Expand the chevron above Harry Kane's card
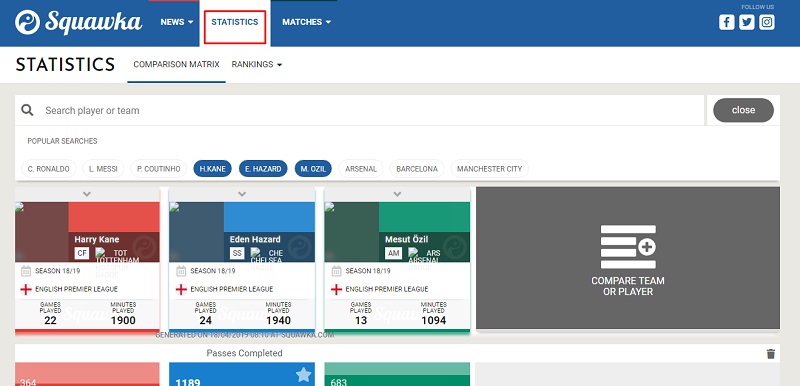The height and width of the screenshot is (386, 800). click(x=87, y=194)
